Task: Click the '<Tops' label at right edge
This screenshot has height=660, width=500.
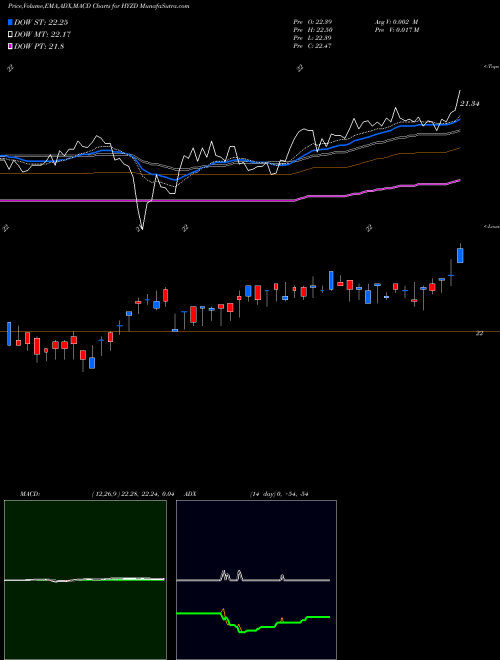Action: point(492,67)
